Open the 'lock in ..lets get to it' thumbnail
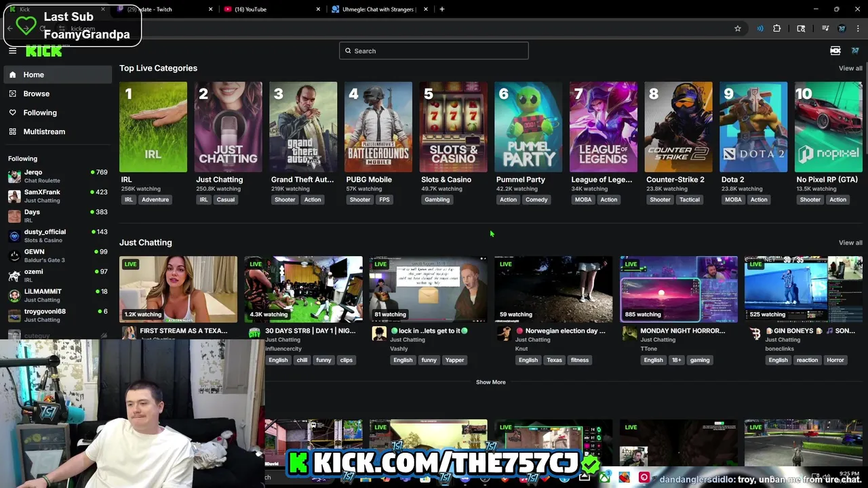Viewport: 868px width, 488px height. (428, 289)
